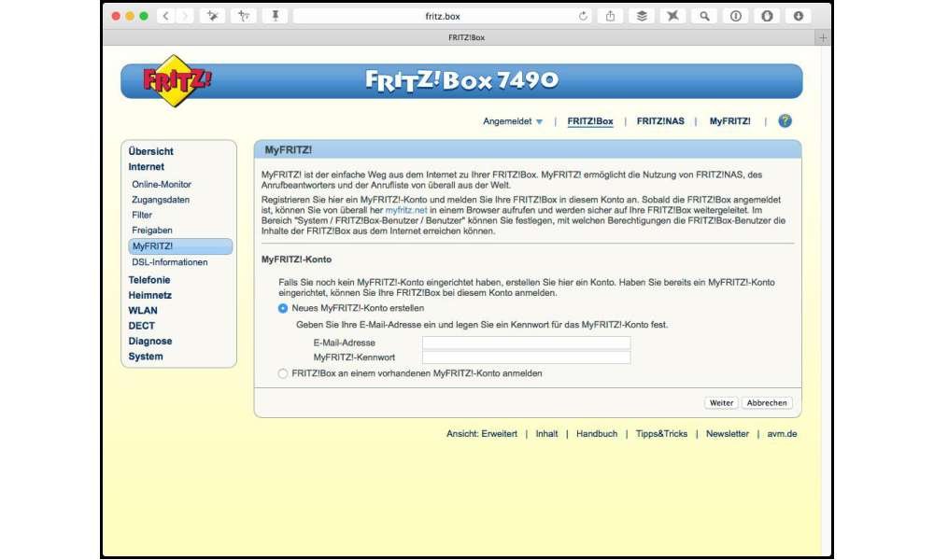Screen dimensions: 934x560
Task: Expand the DECT sidebar section
Action: click(x=141, y=326)
